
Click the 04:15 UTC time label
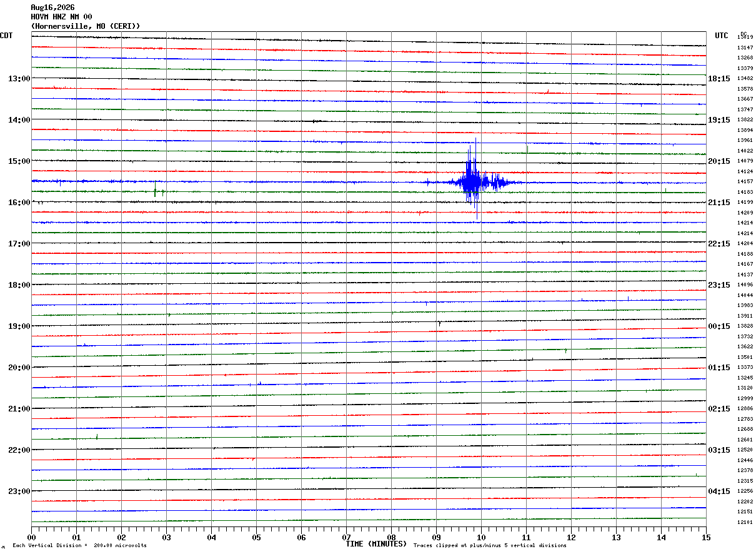point(719,491)
